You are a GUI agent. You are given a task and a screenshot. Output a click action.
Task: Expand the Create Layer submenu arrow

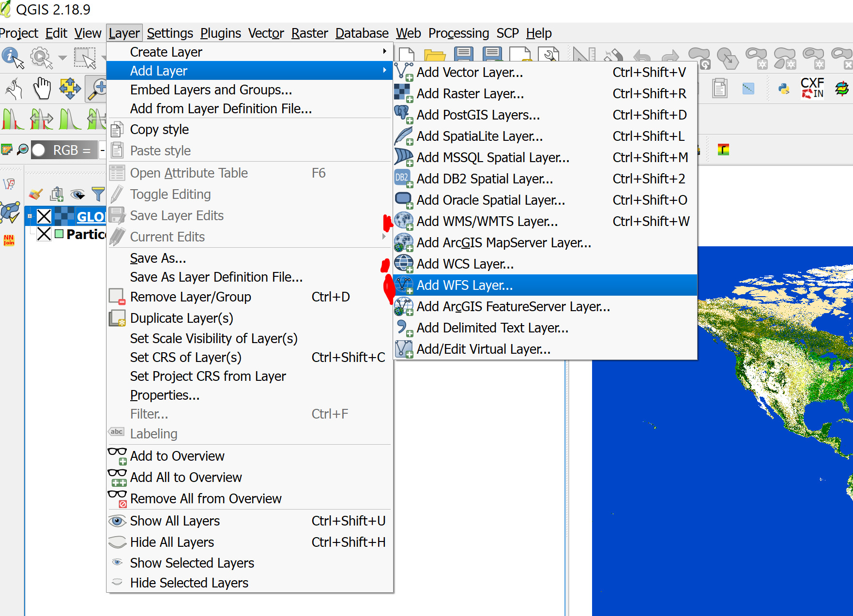(384, 51)
